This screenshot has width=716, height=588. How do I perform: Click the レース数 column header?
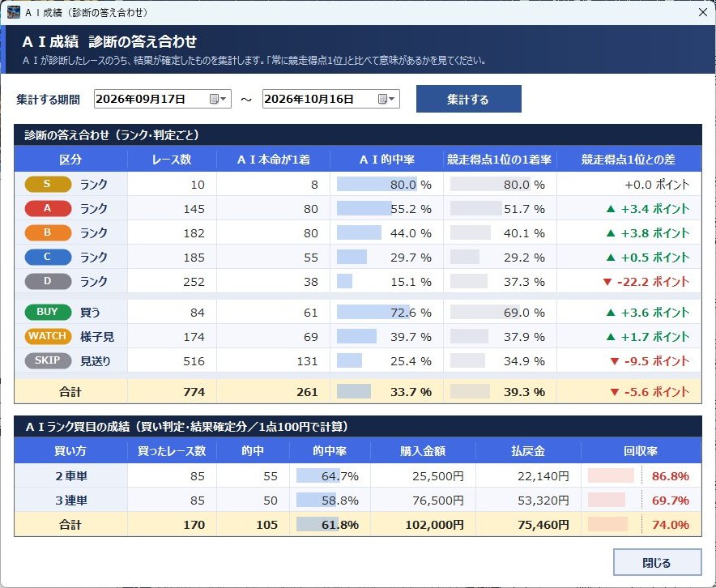click(172, 160)
